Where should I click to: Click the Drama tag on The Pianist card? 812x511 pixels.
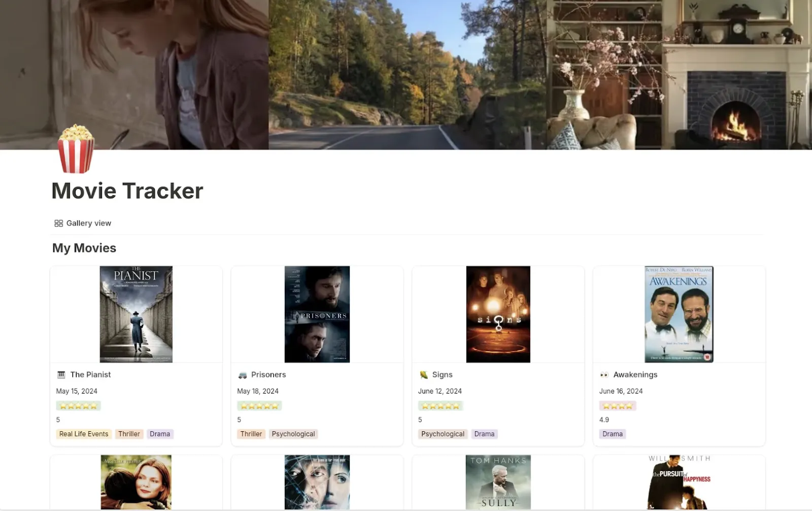160,434
